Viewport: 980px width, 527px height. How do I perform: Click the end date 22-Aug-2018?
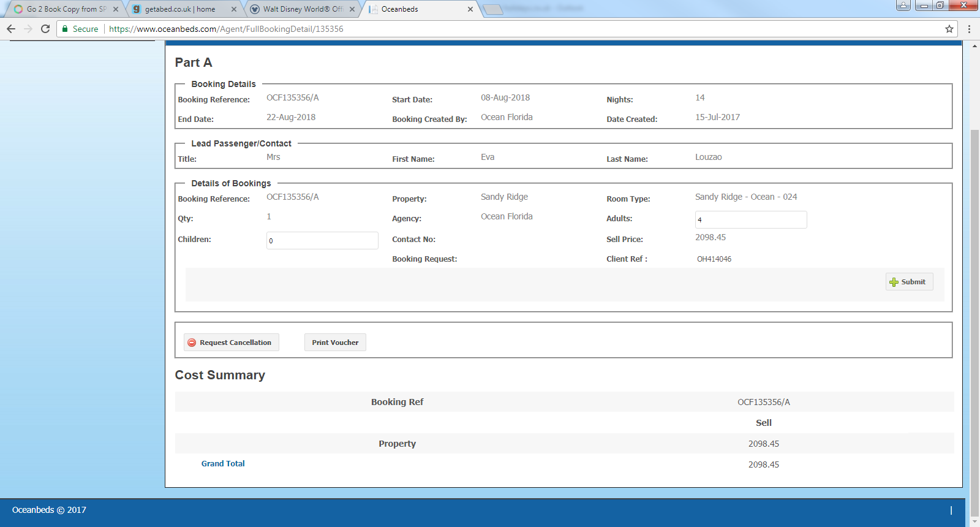pyautogui.click(x=291, y=117)
